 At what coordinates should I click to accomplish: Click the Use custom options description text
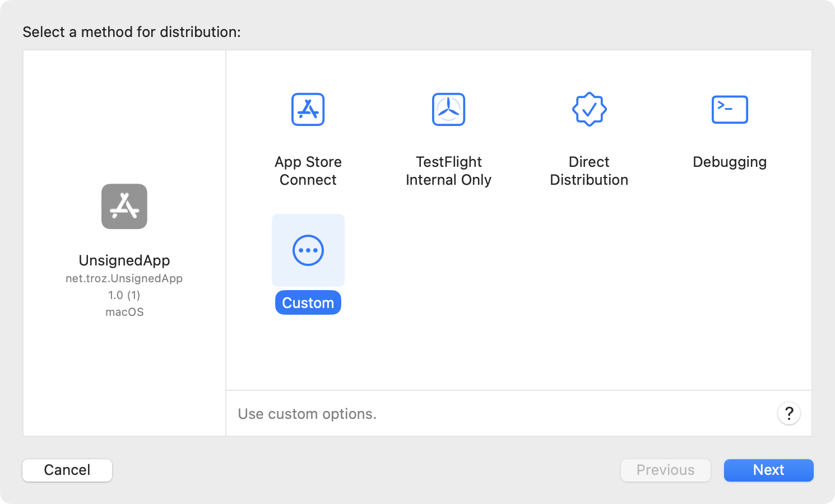[307, 414]
